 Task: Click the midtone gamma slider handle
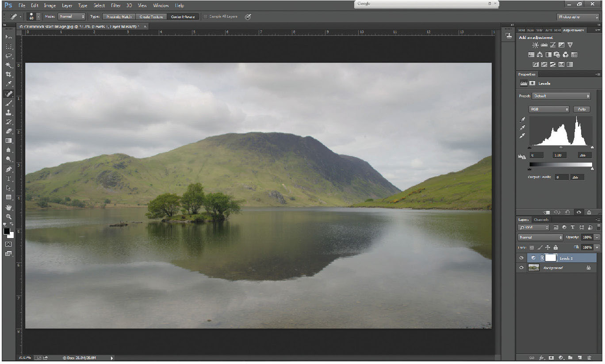(x=561, y=148)
